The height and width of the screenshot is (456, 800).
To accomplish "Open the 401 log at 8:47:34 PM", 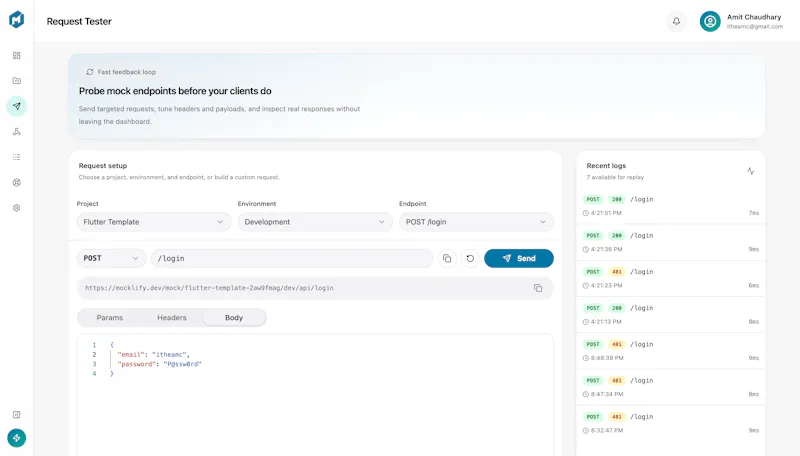I will [670, 387].
